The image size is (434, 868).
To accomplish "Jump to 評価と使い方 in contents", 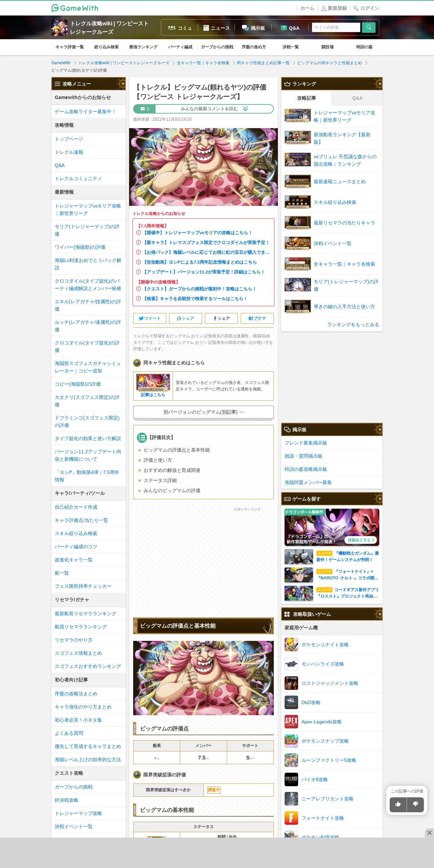I will [158, 460].
